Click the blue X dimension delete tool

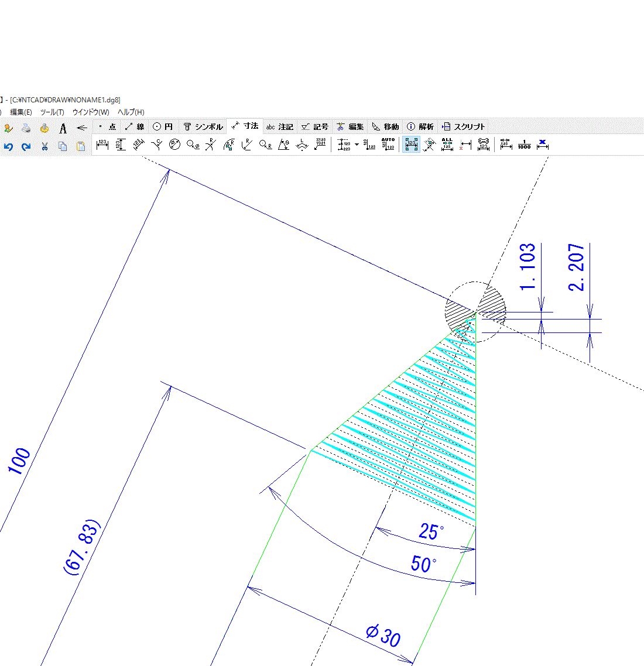(543, 145)
